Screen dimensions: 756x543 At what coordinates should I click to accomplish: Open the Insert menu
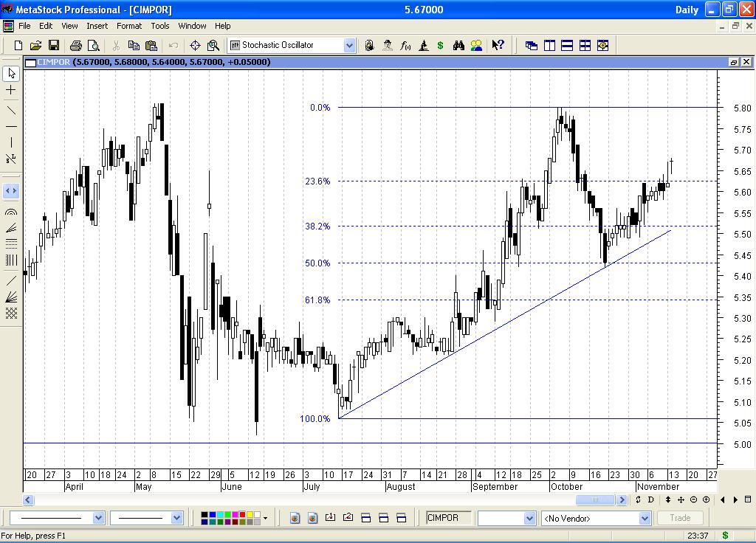pos(97,26)
